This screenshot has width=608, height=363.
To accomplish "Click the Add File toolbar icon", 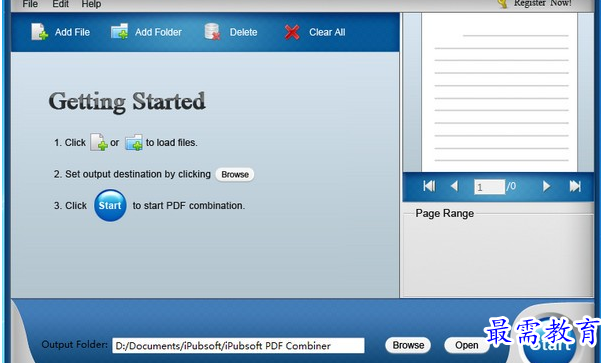I will [39, 32].
